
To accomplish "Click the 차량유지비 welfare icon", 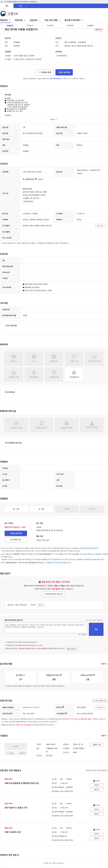I will [54, 358].
